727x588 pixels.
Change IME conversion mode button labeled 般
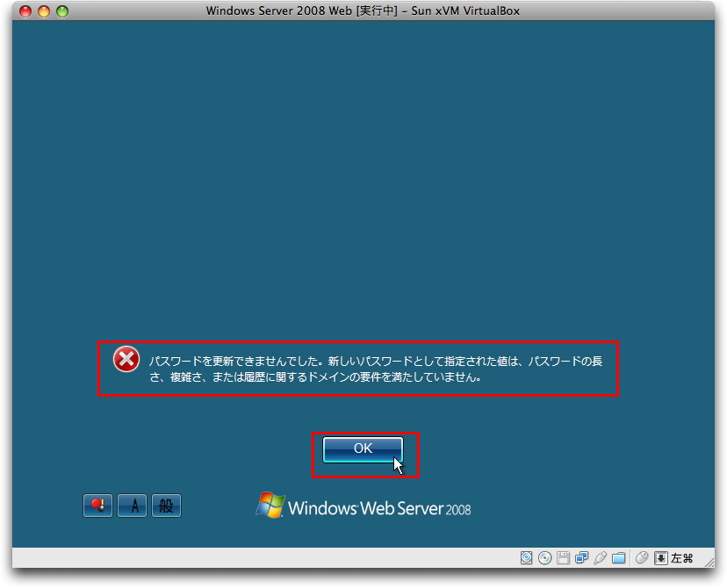coord(167,505)
